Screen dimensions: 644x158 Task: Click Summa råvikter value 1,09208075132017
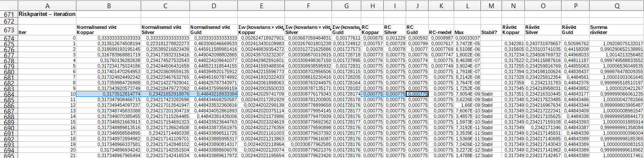tap(617, 44)
